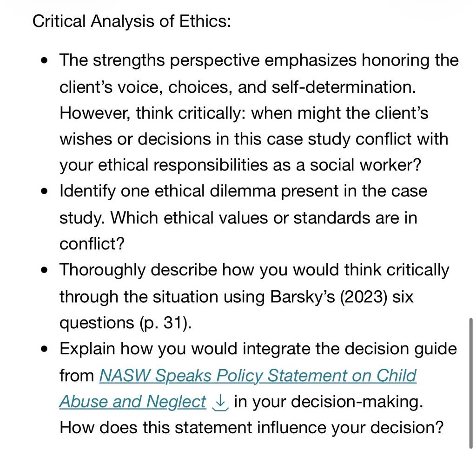Click the phrase 'However, think critically:'

tap(152, 113)
